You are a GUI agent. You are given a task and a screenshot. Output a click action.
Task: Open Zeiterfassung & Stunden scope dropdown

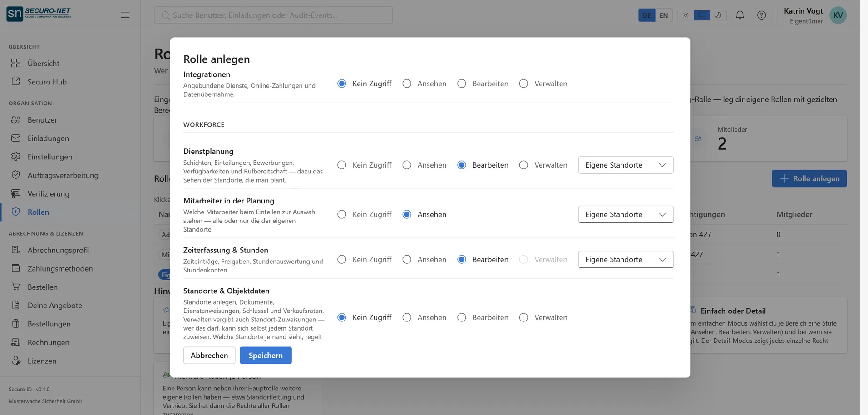(626, 259)
